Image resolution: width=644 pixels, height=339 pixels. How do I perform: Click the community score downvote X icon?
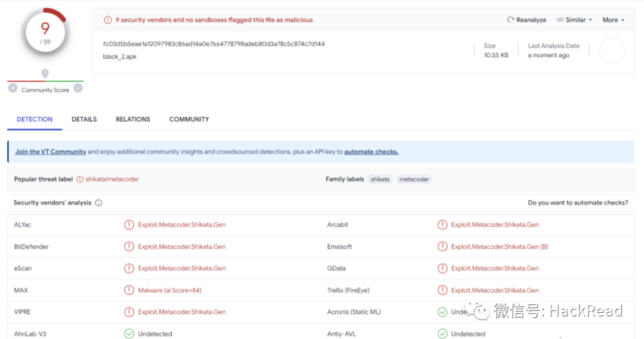pyautogui.click(x=13, y=88)
